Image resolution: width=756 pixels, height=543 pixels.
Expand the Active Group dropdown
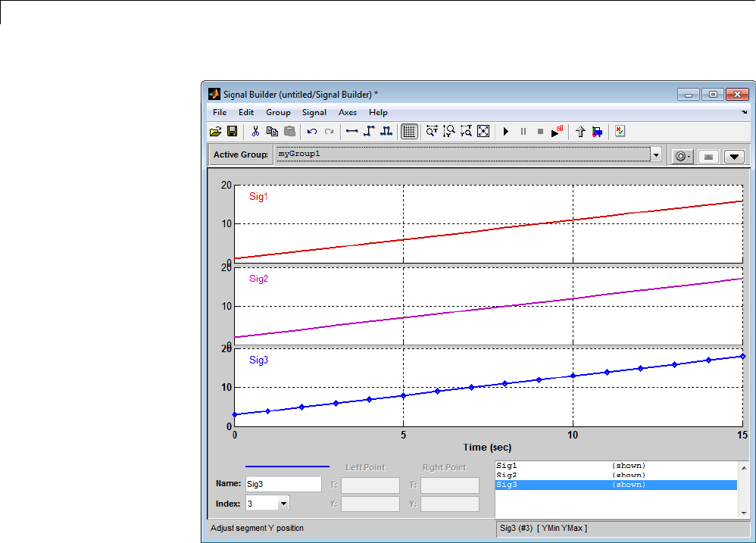click(x=656, y=154)
